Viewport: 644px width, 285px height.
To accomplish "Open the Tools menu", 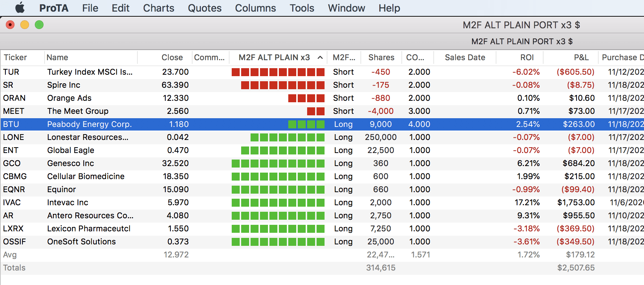I will point(302,8).
